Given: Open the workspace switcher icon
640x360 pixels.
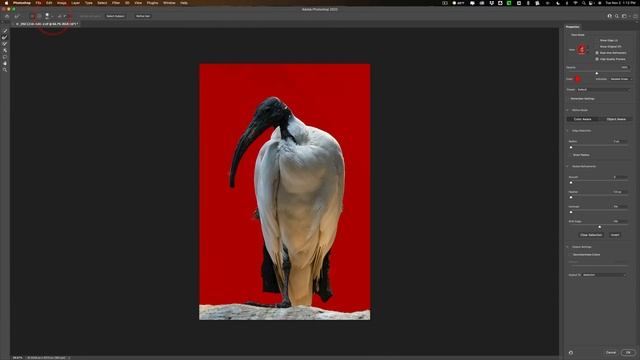Looking at the screenshot, I should [624, 16].
